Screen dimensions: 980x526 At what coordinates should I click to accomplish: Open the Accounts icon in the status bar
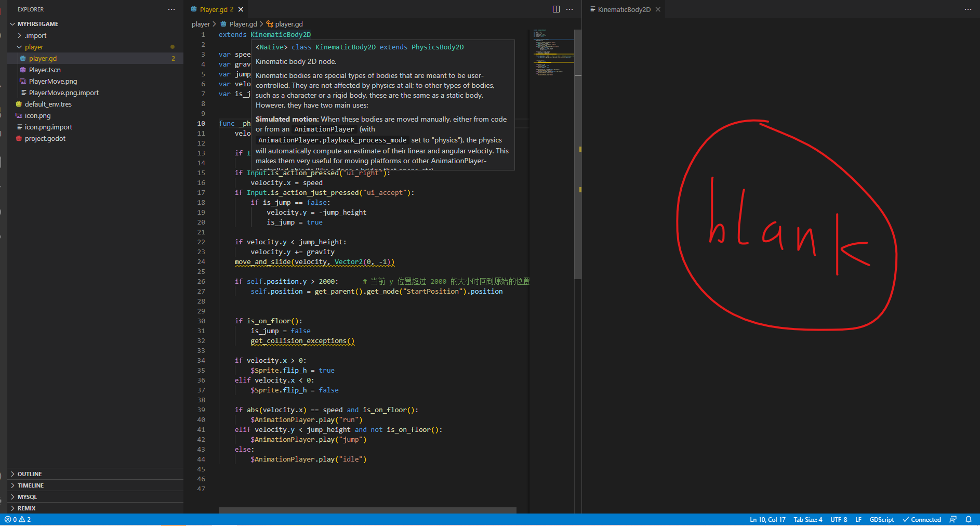953,519
